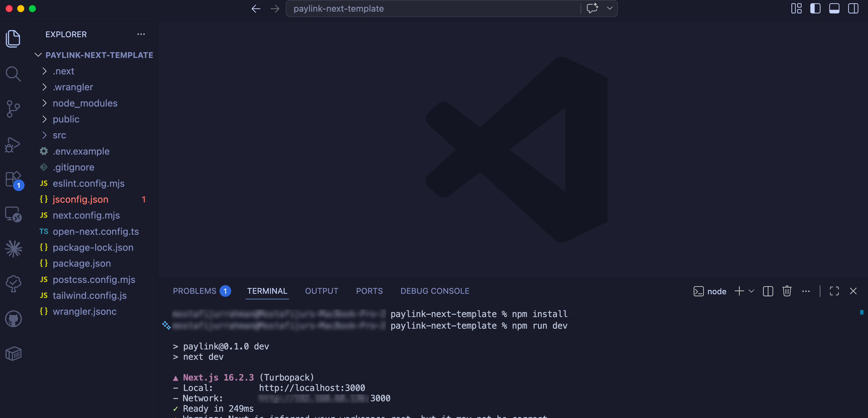Viewport: 868px width, 418px height.
Task: Toggle the primary side bar visibility
Action: click(x=815, y=8)
